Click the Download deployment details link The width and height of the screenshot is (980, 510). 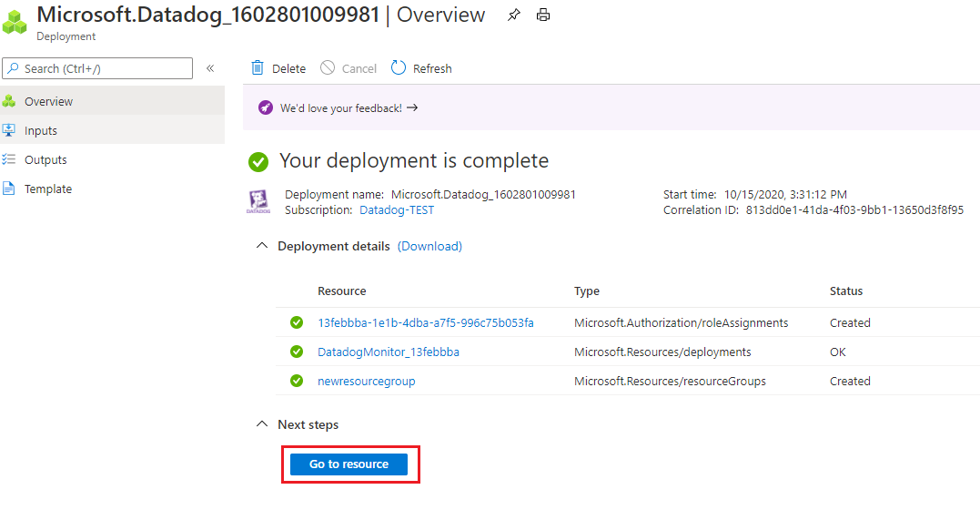point(429,246)
